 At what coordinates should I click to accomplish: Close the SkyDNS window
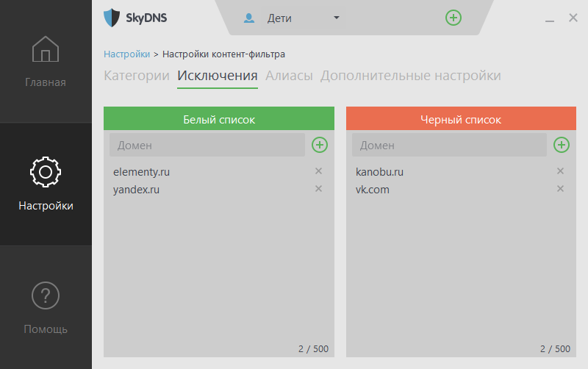coord(573,18)
